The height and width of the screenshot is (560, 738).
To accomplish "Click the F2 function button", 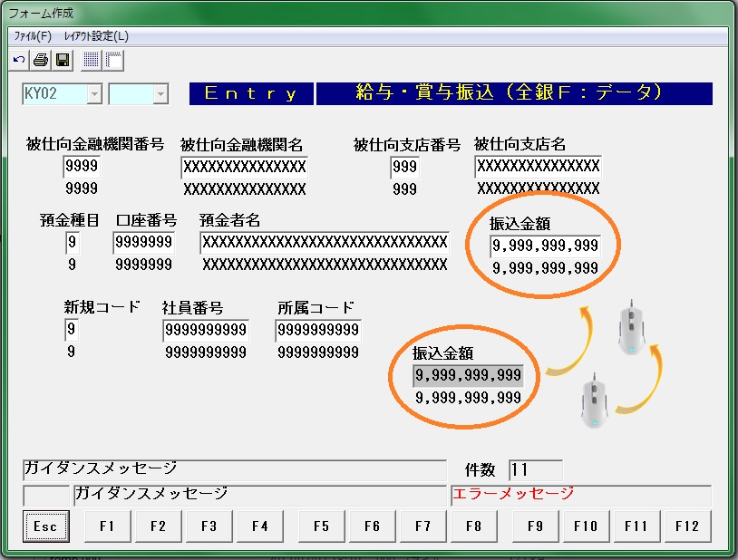I will point(158,526).
